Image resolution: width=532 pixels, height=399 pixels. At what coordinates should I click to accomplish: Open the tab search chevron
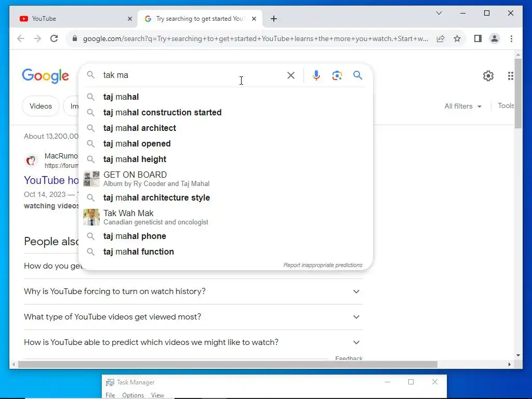click(x=438, y=13)
